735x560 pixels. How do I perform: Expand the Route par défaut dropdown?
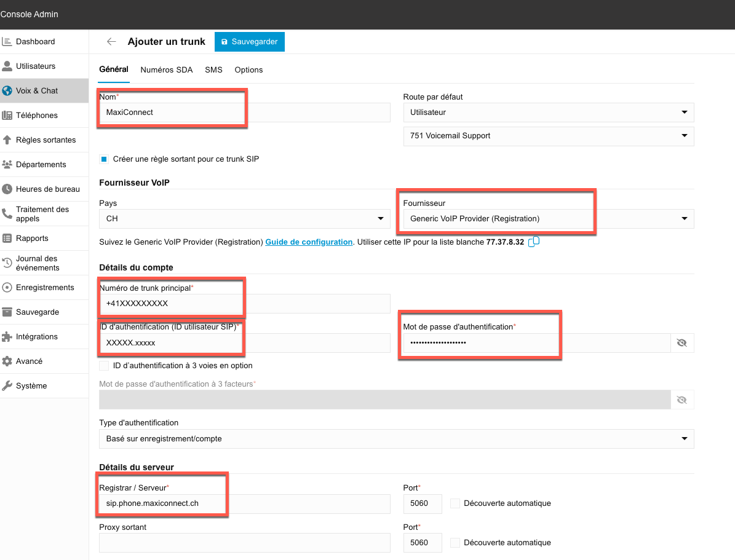pyautogui.click(x=548, y=112)
